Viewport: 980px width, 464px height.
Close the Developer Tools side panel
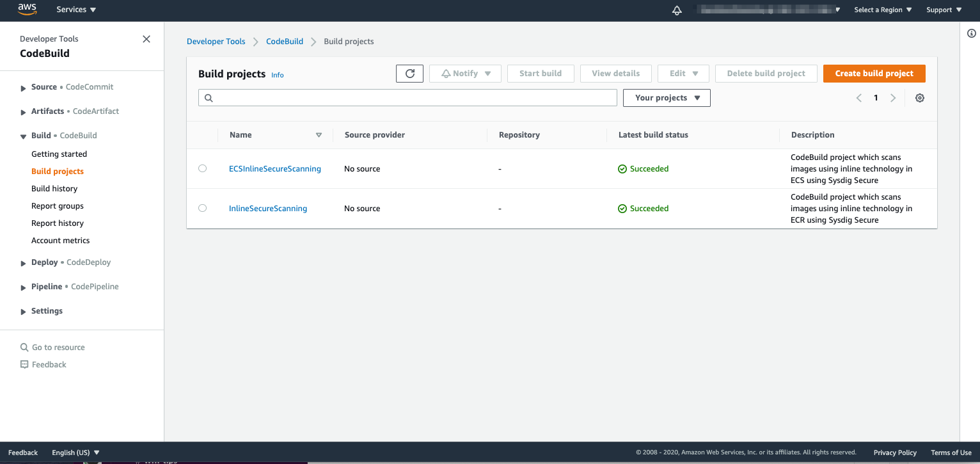(x=146, y=39)
